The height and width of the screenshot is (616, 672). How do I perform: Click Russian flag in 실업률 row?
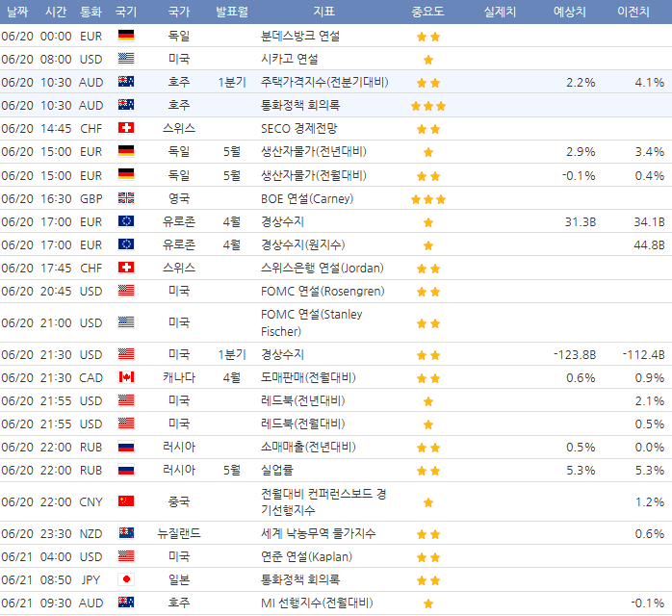point(126,470)
